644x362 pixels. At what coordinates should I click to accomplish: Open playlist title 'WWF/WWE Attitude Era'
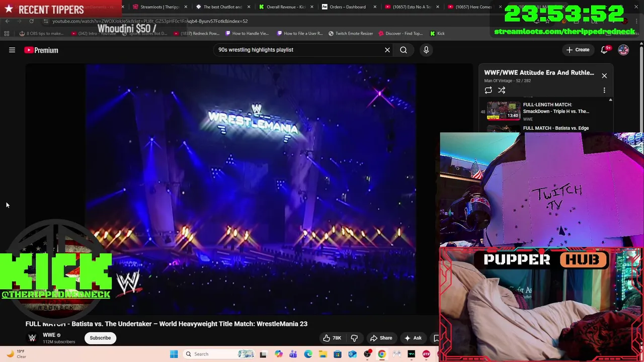coord(539,72)
